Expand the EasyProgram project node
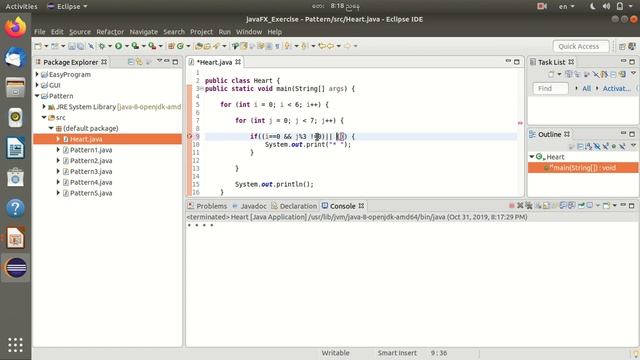This screenshot has height=360, width=640. pos(37,74)
